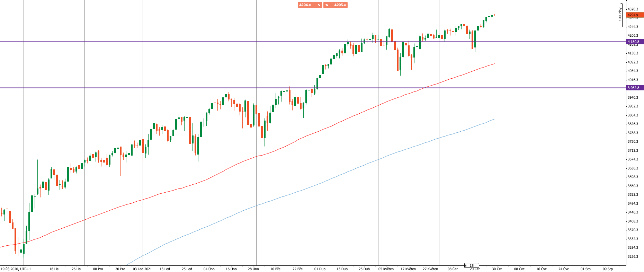Image resolution: width=644 pixels, height=272 pixels.
Task: Click the 30 Čer date on time axis
Action: [x=497, y=269]
